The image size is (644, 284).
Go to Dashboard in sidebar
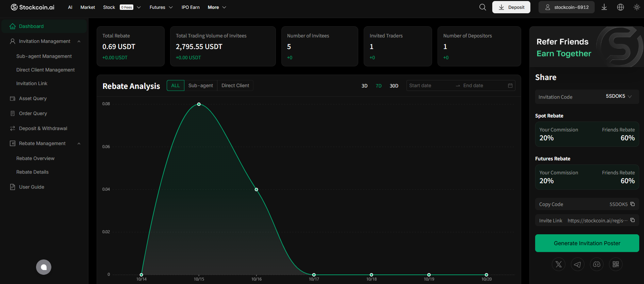(x=44, y=26)
